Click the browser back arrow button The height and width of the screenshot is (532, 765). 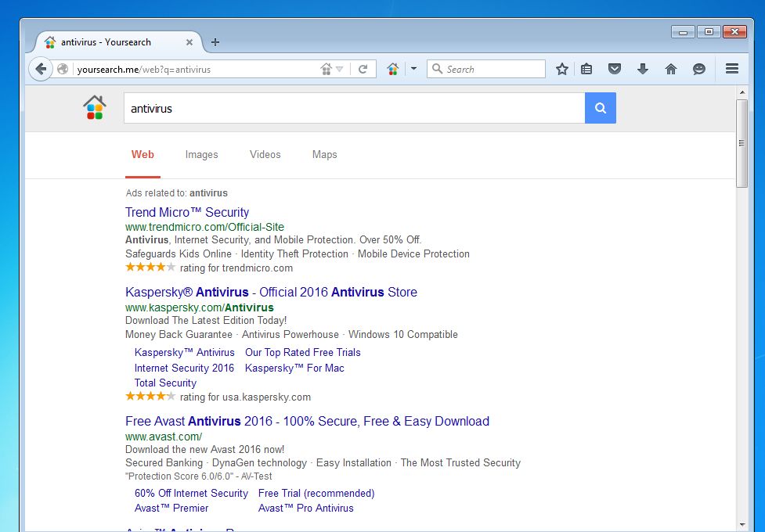click(x=41, y=69)
